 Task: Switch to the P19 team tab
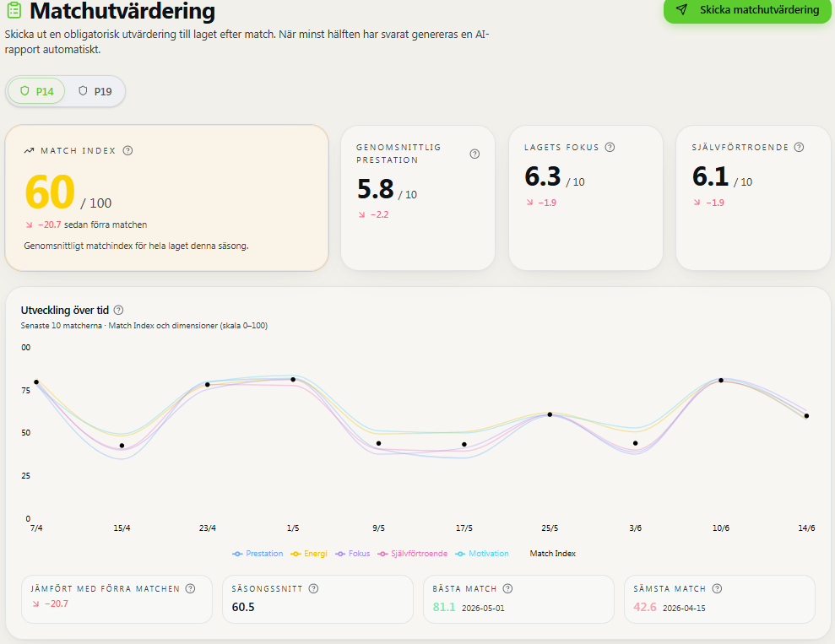[x=95, y=91]
